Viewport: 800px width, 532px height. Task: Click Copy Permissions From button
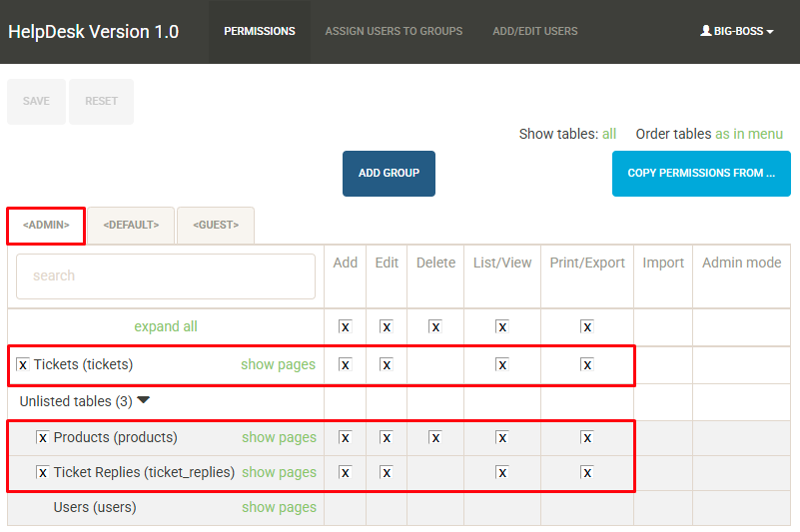coord(700,174)
